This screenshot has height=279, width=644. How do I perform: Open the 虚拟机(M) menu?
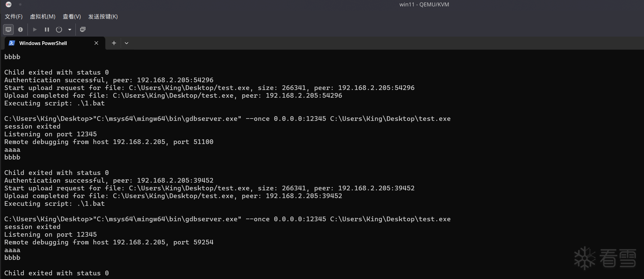(x=43, y=16)
